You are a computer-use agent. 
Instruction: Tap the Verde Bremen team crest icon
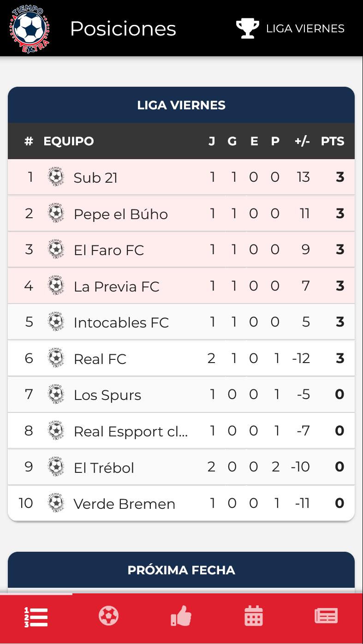click(x=56, y=503)
